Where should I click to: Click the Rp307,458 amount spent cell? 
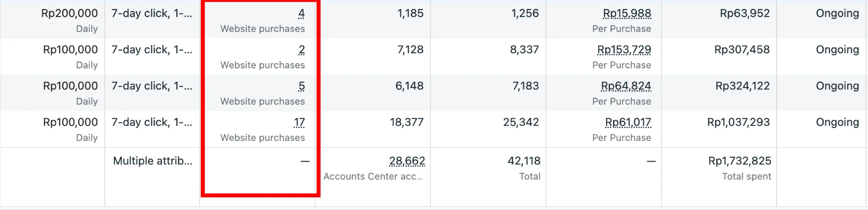coord(742,50)
